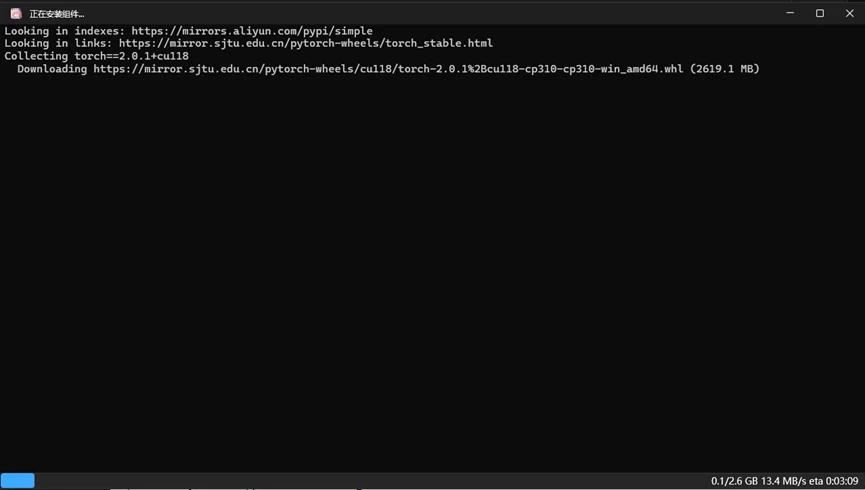The height and width of the screenshot is (490, 865).
Task: Click the blue filled download progress bar
Action: pyautogui.click(x=18, y=481)
